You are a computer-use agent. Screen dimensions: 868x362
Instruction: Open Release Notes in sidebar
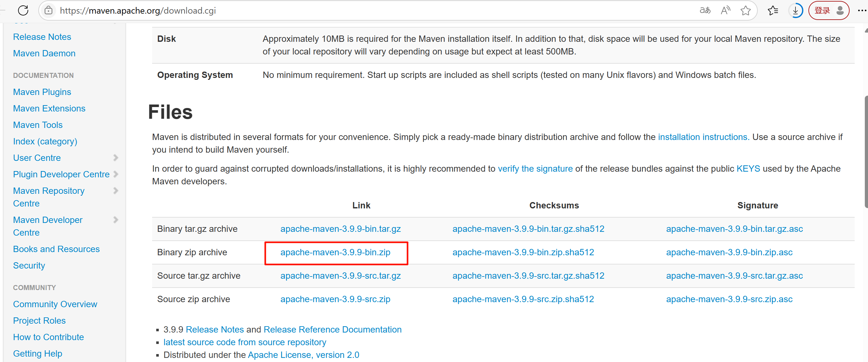point(42,37)
